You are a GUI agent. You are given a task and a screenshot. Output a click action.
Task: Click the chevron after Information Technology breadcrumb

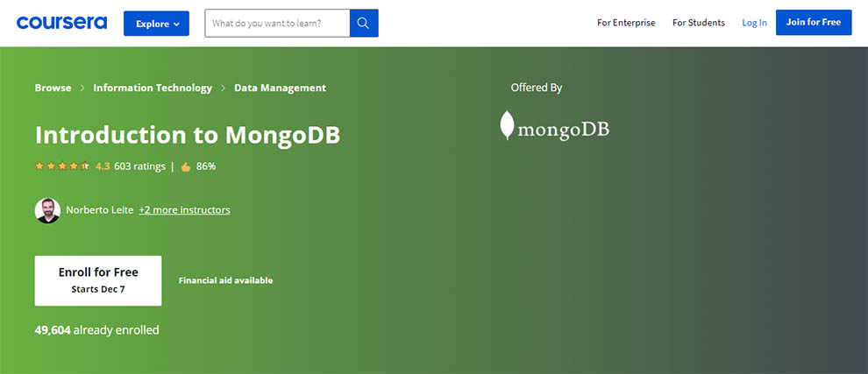[x=223, y=88]
